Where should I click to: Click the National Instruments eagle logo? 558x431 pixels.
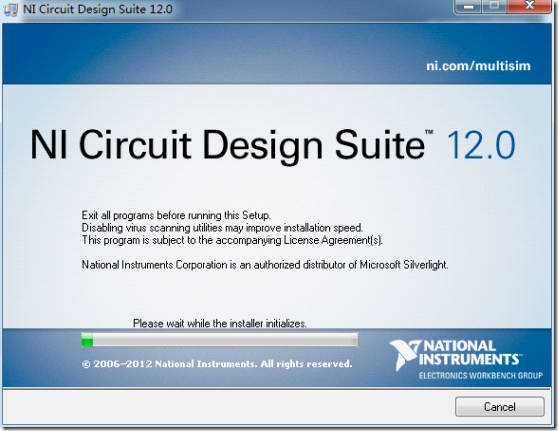tap(405, 354)
